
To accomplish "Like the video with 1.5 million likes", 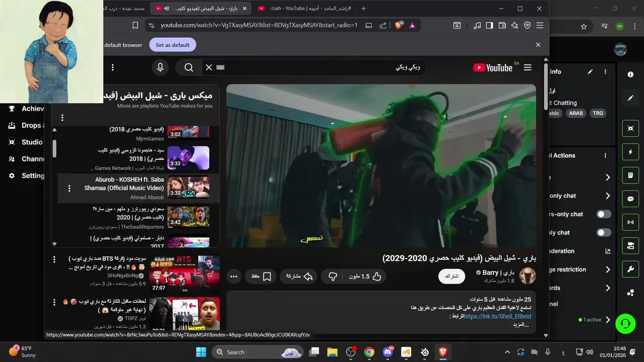I will [x=365, y=276].
